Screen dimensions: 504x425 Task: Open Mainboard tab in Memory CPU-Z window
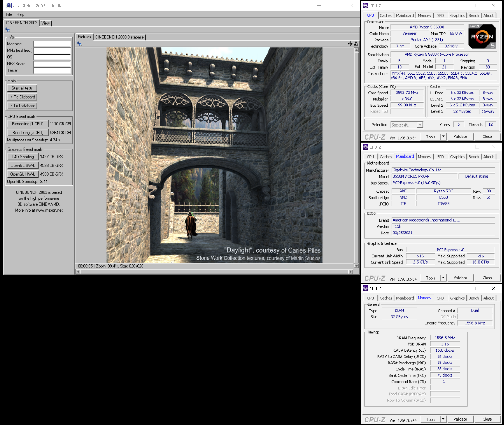click(405, 298)
